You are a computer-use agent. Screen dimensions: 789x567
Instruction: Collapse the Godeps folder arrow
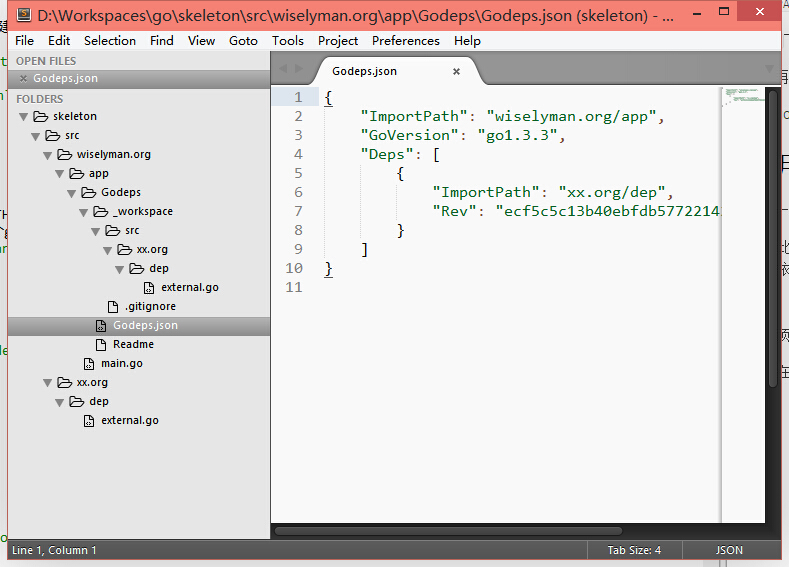tap(71, 194)
